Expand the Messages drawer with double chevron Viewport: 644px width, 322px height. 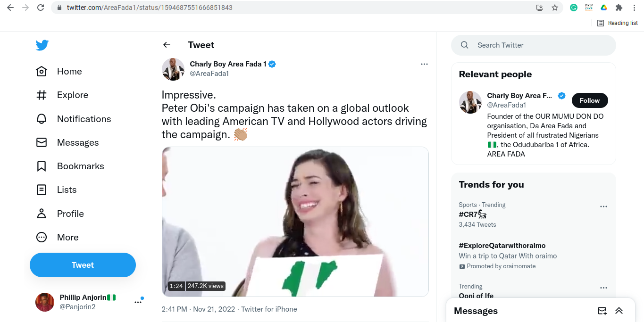[619, 311]
